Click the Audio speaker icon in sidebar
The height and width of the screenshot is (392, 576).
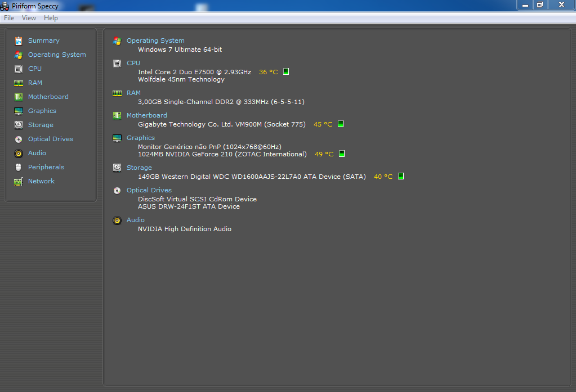(x=19, y=153)
